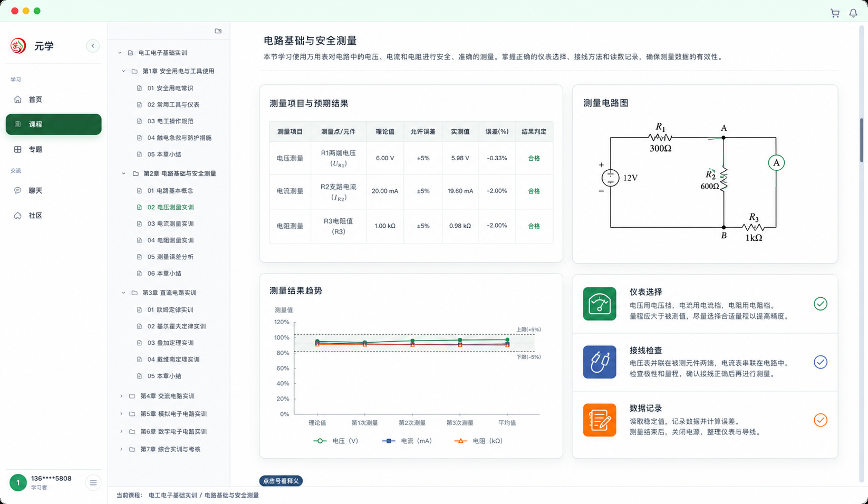Toggle the 数据记录 orange checkmark
The width and height of the screenshot is (868, 504).
coord(821,420)
